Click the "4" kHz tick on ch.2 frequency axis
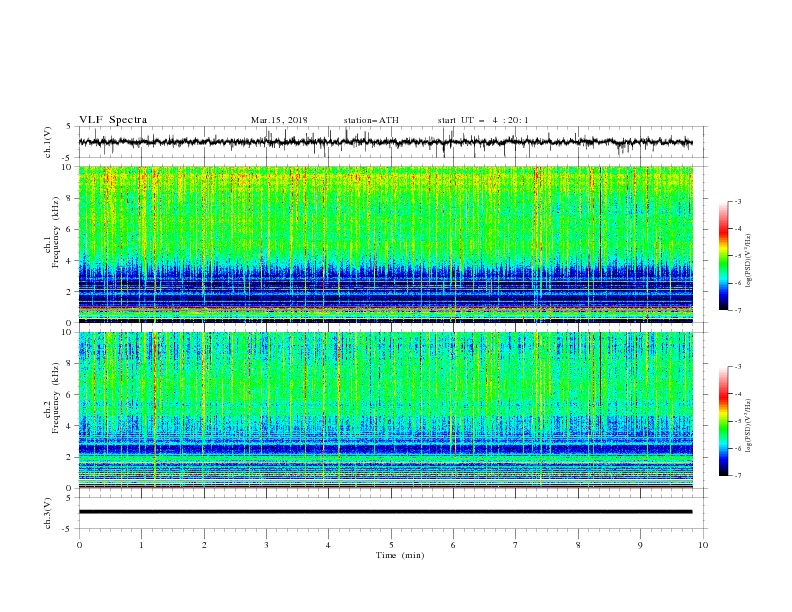Viewport: 792px width, 612px height. click(70, 426)
